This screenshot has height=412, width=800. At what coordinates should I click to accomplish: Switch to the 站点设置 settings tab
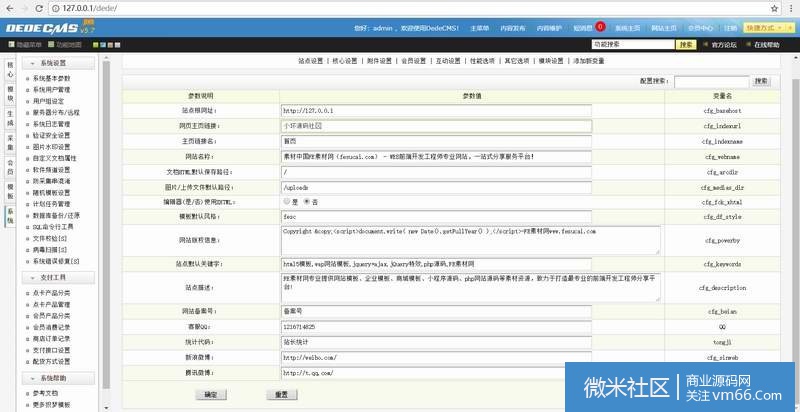pyautogui.click(x=311, y=61)
